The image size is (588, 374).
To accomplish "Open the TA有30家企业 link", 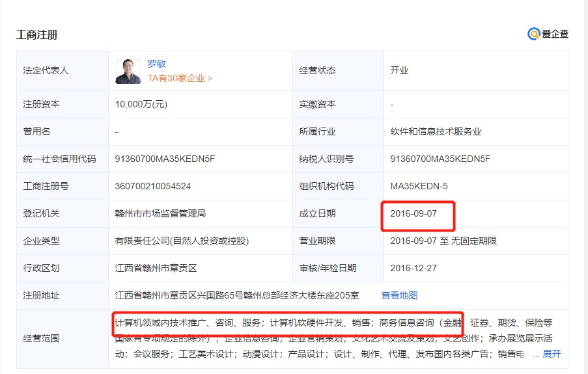I will pos(180,78).
